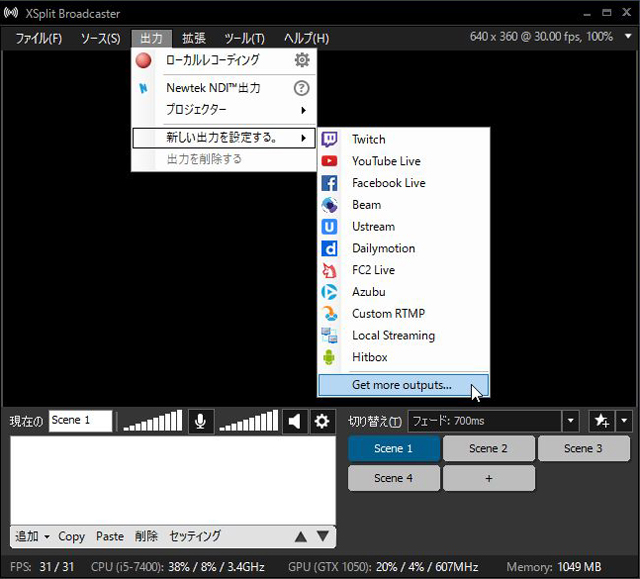
Task: Click the Beam logo icon
Action: pos(329,205)
